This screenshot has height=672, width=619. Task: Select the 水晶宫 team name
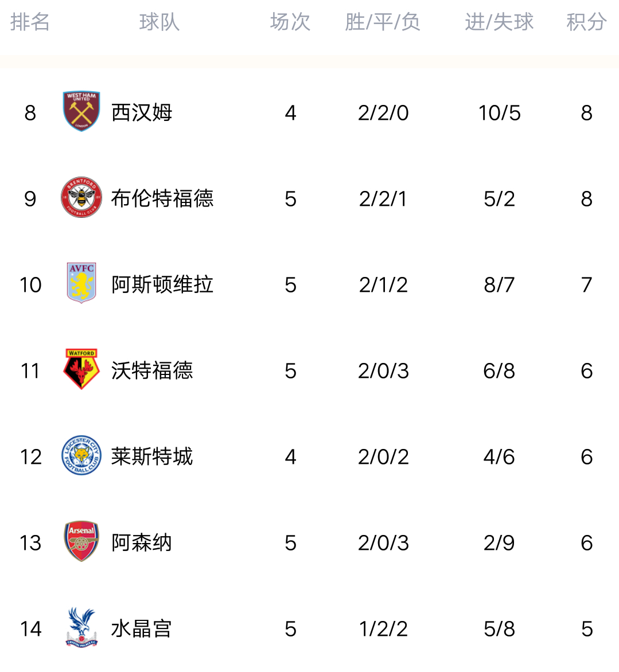tap(142, 629)
